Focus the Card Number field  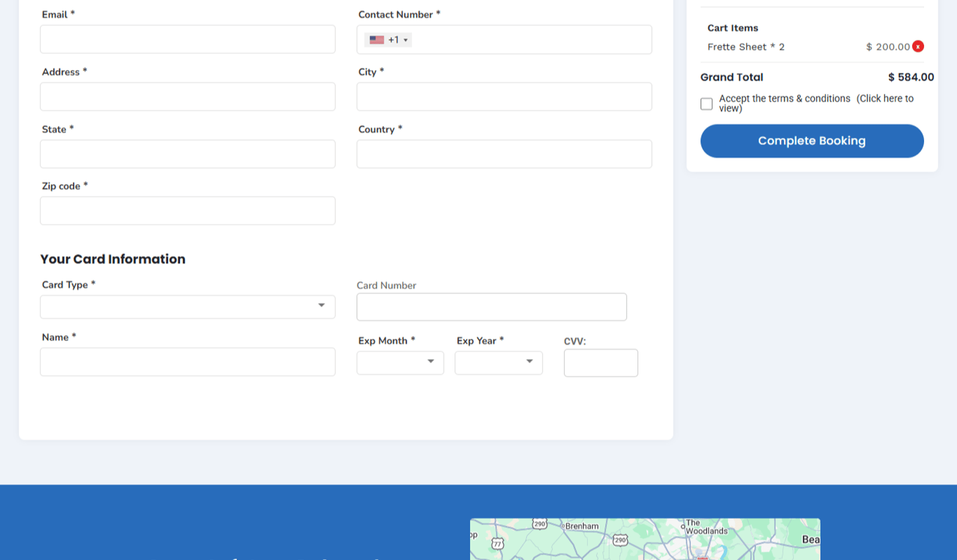click(x=492, y=307)
